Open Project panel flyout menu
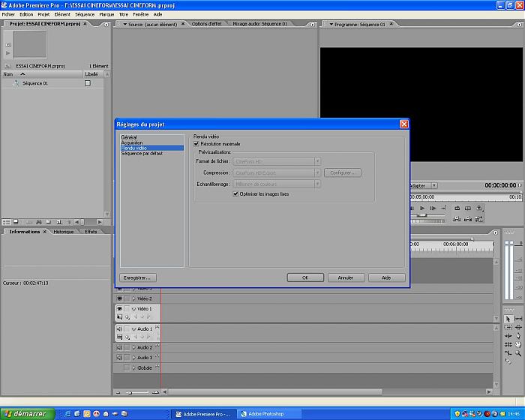This screenshot has width=525, height=420. pyautogui.click(x=106, y=25)
